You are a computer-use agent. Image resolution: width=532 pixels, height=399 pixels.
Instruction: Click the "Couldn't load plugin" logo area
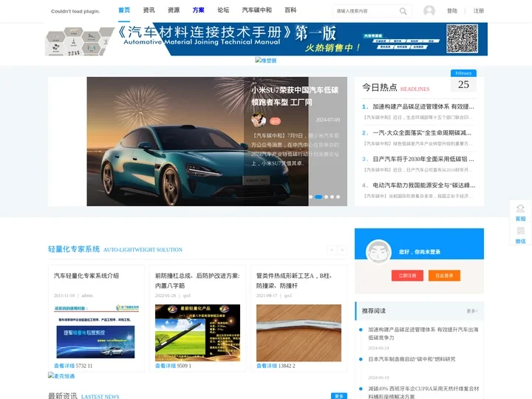point(75,11)
